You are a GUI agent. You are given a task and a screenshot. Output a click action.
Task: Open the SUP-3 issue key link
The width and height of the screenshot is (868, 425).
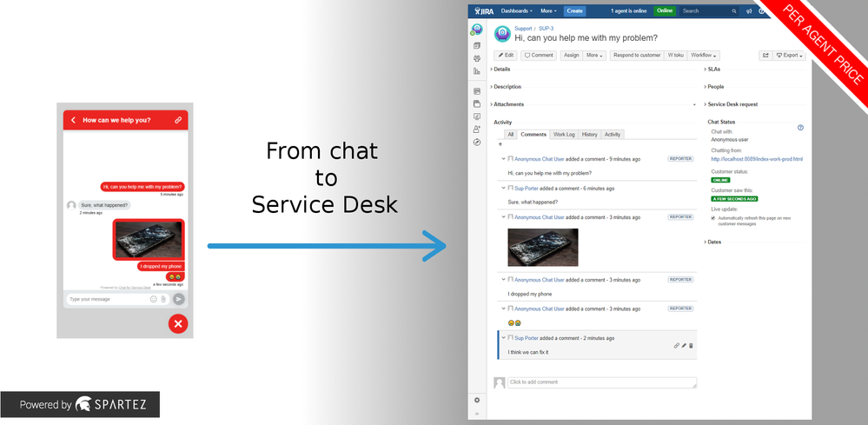pyautogui.click(x=546, y=28)
